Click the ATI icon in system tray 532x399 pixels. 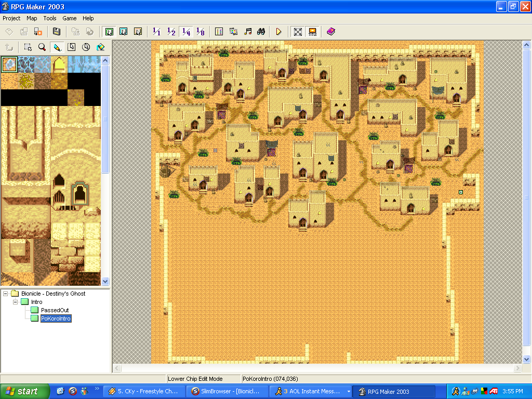point(494,392)
